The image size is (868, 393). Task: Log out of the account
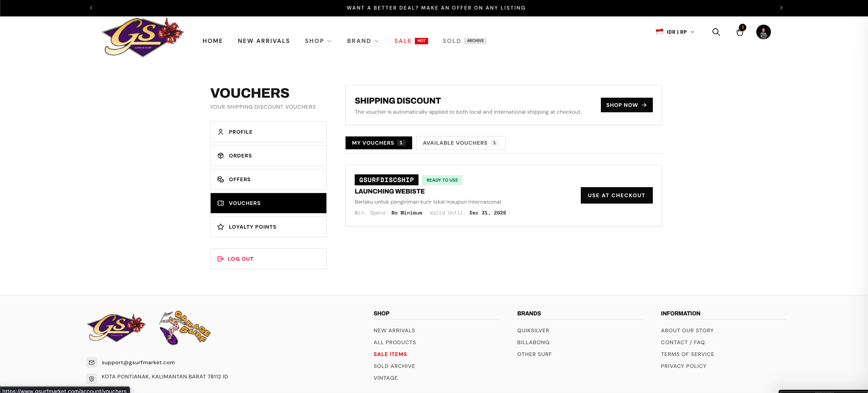pyautogui.click(x=269, y=259)
